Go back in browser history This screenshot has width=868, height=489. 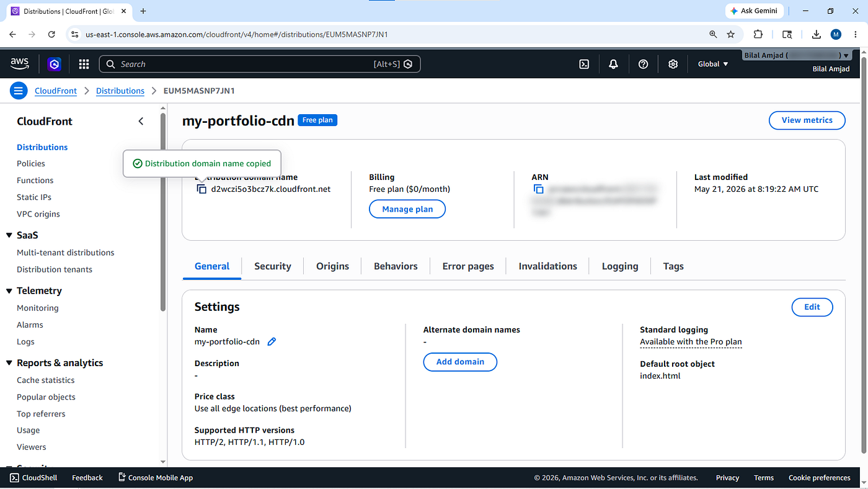click(x=14, y=34)
